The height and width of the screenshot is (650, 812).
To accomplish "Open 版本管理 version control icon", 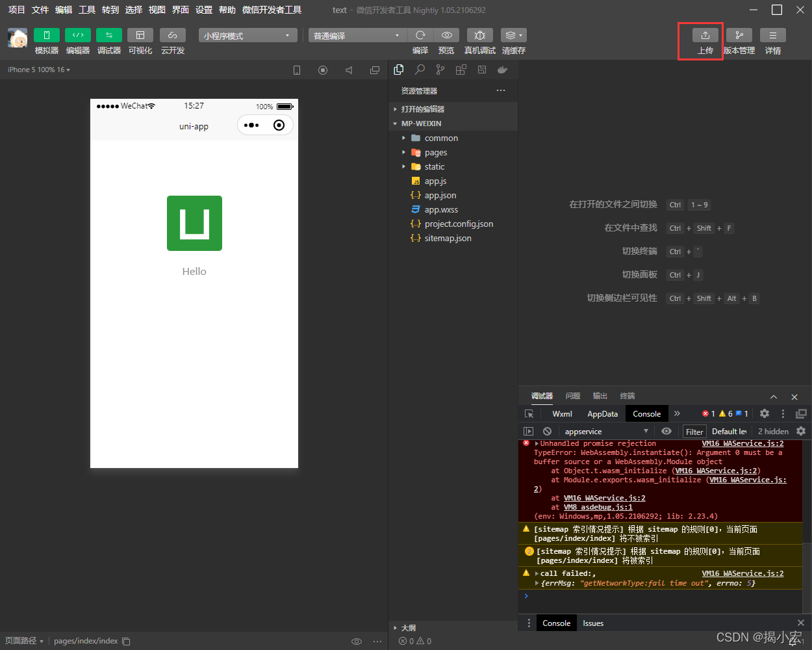I will (739, 35).
